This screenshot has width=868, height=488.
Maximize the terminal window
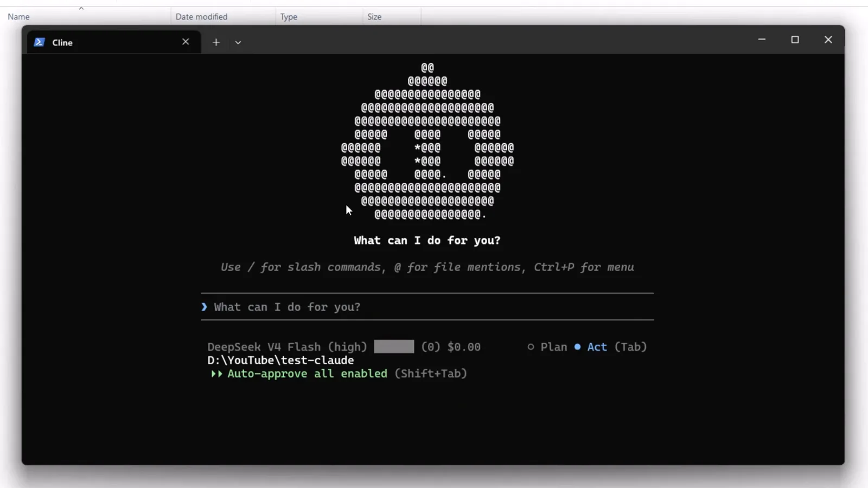[795, 40]
